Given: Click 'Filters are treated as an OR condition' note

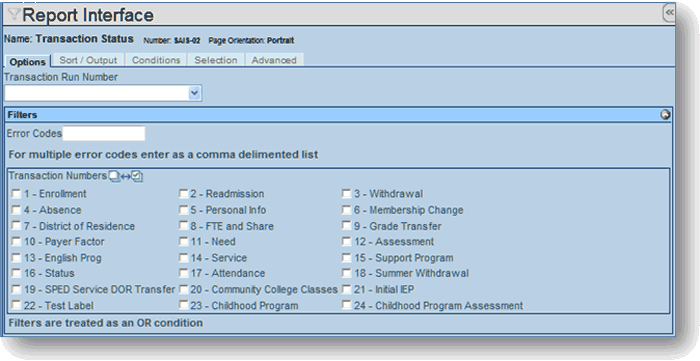Looking at the screenshot, I should click(x=106, y=323).
